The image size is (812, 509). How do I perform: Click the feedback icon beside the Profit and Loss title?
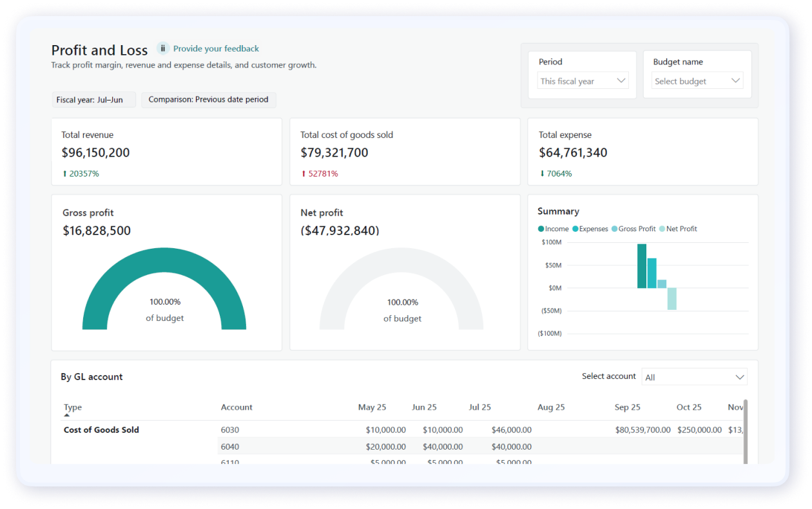click(163, 48)
